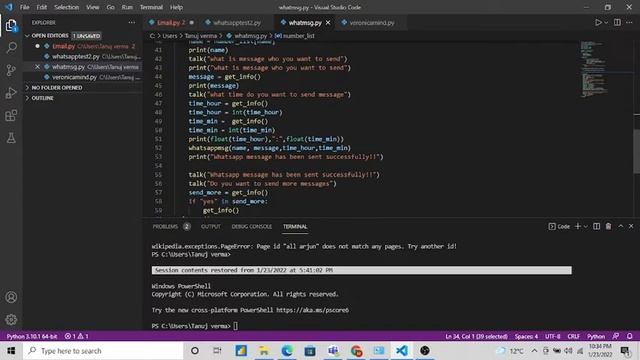The width and height of the screenshot is (640, 360).
Task: Open Explorer views and more actions ellipsis
Action: (131, 22)
